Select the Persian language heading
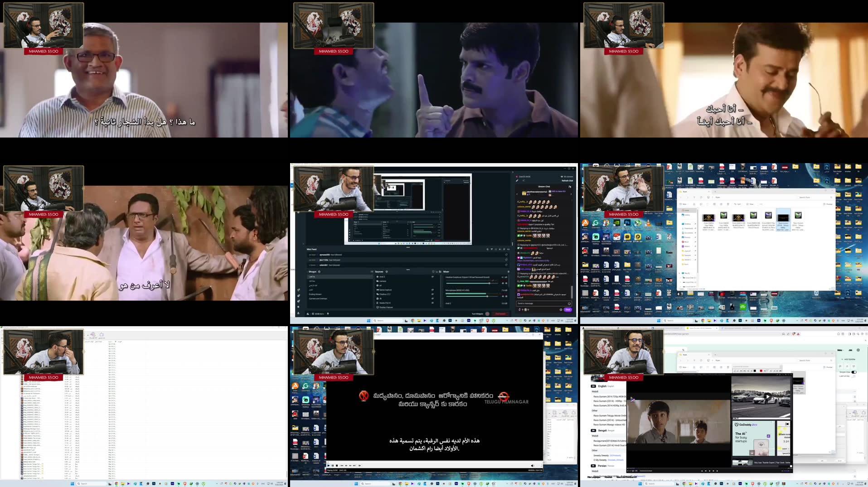Viewport: 868px width, 487px height. point(602,465)
